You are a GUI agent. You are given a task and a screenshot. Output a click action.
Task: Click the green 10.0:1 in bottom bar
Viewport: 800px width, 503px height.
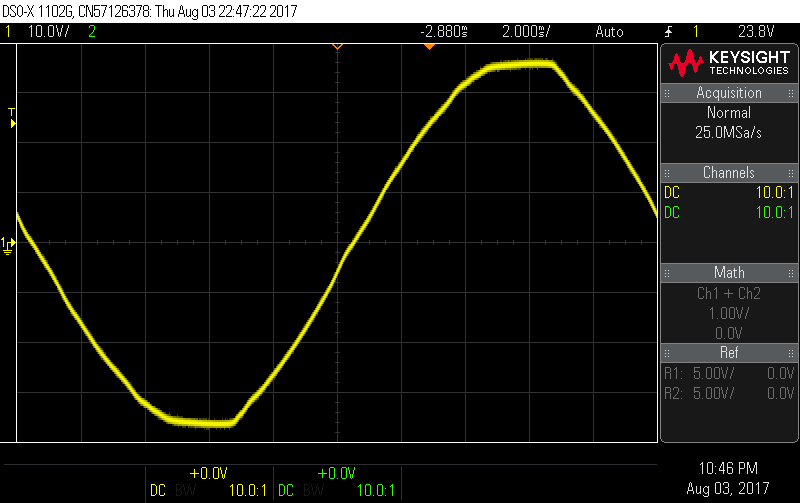tap(376, 491)
